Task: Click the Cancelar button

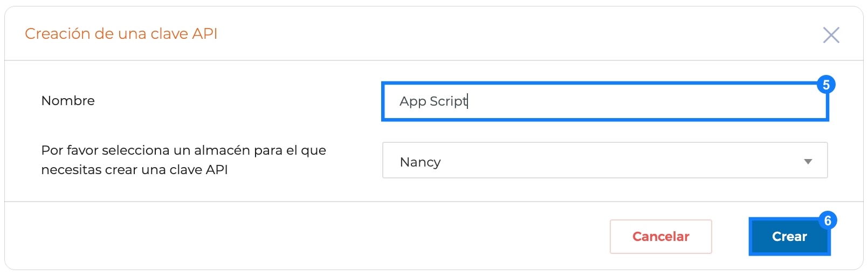Action: tap(660, 237)
